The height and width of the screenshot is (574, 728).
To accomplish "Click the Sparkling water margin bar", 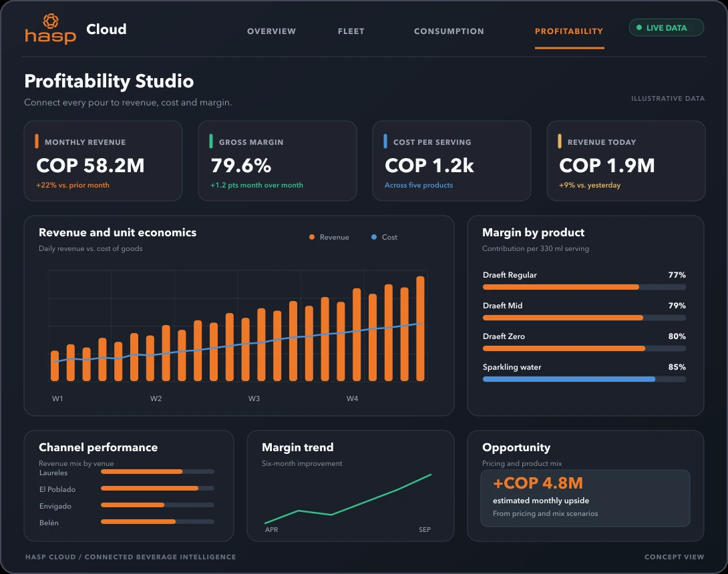I will point(584,379).
